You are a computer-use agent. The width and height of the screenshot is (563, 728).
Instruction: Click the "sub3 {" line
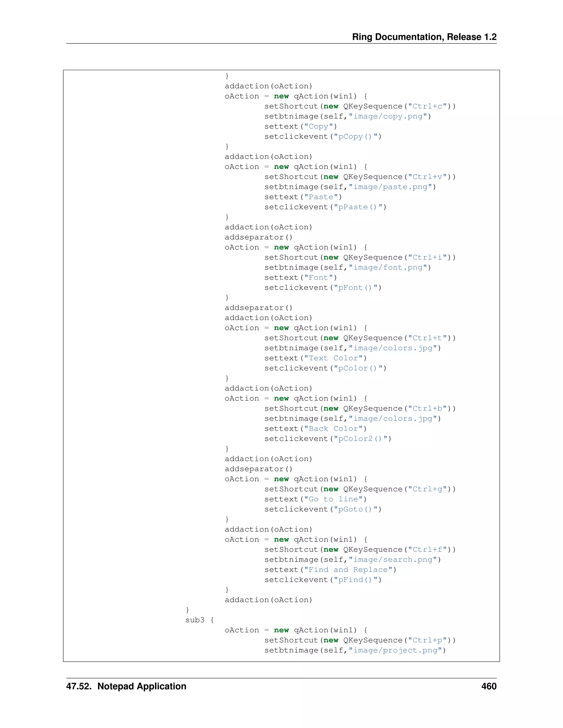200,620
